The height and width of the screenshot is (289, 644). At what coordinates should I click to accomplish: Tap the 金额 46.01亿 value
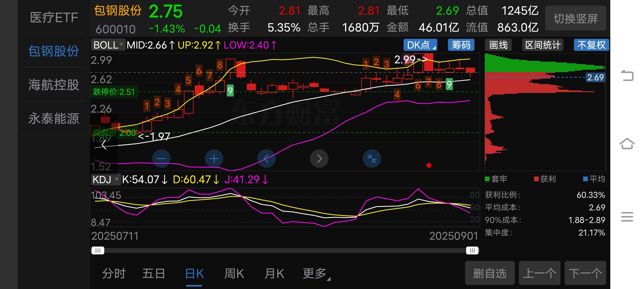(439, 28)
